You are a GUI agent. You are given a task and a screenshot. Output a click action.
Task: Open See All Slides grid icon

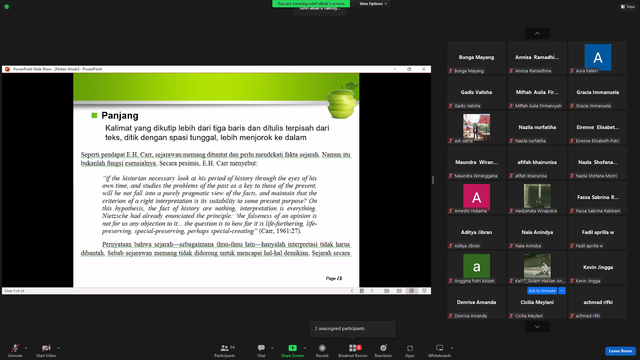[x=362, y=291]
